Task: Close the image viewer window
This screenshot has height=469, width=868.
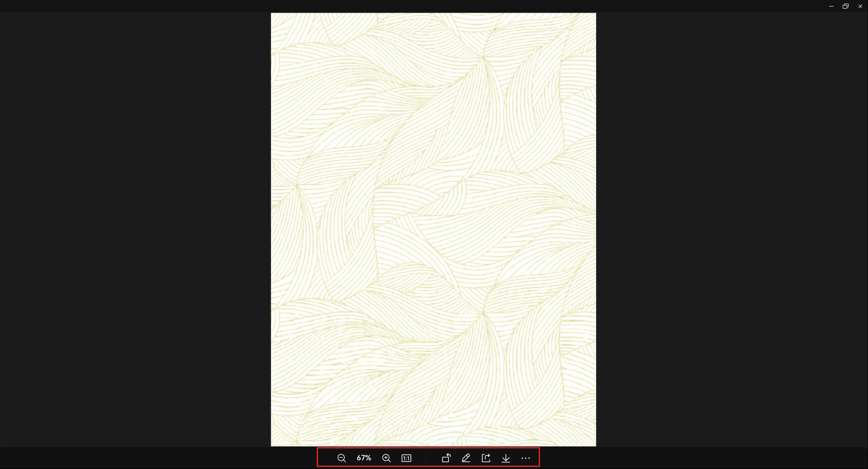Action: (x=860, y=6)
